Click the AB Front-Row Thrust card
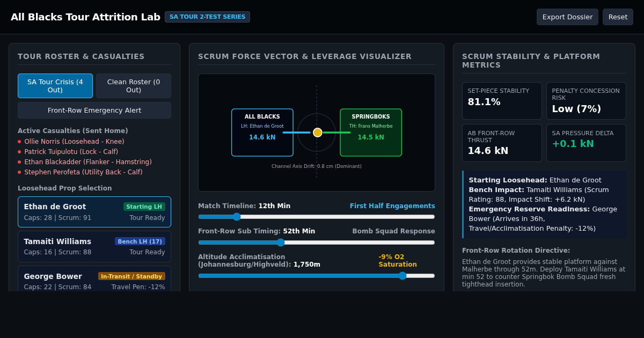Viewport: 644px width, 338px height. click(x=502, y=143)
